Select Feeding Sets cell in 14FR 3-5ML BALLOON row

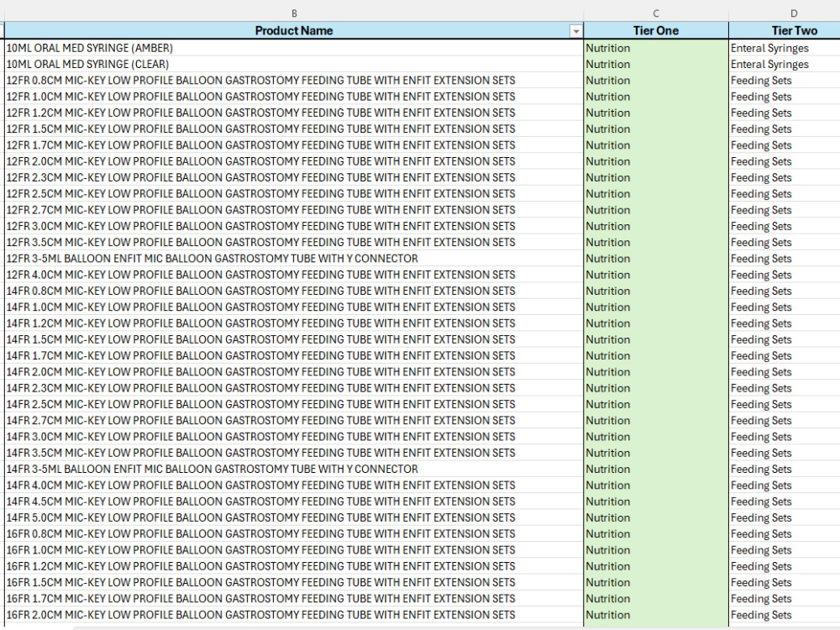[x=785, y=469]
